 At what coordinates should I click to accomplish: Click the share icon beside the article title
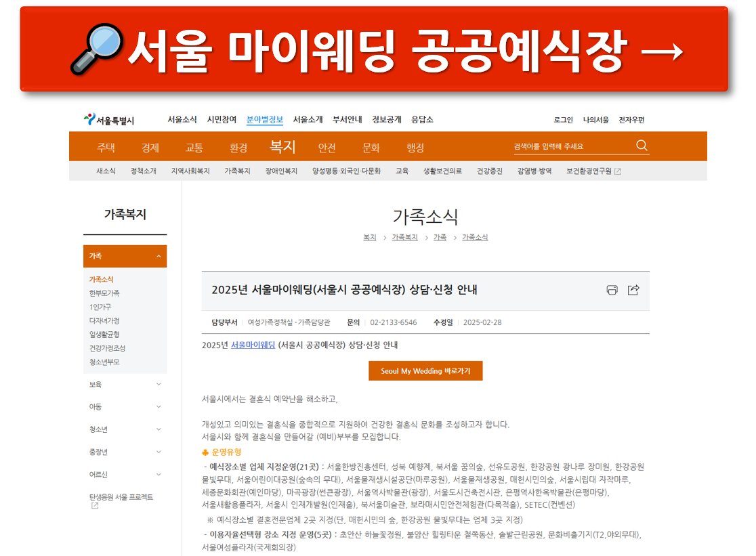click(x=633, y=290)
